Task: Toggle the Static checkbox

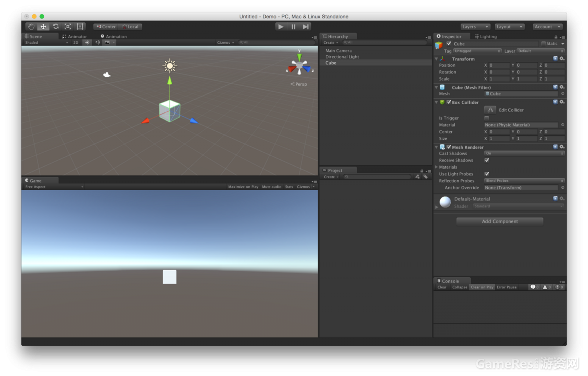Action: (544, 43)
